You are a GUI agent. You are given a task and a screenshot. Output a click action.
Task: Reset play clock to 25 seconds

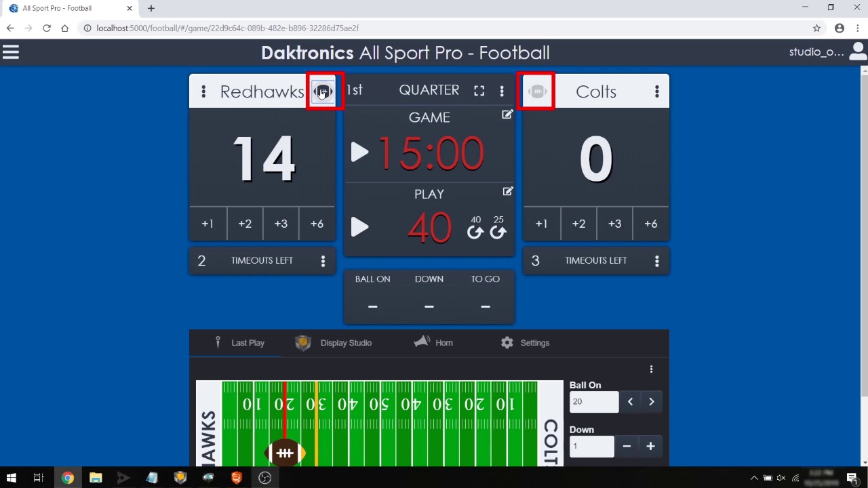[498, 228]
